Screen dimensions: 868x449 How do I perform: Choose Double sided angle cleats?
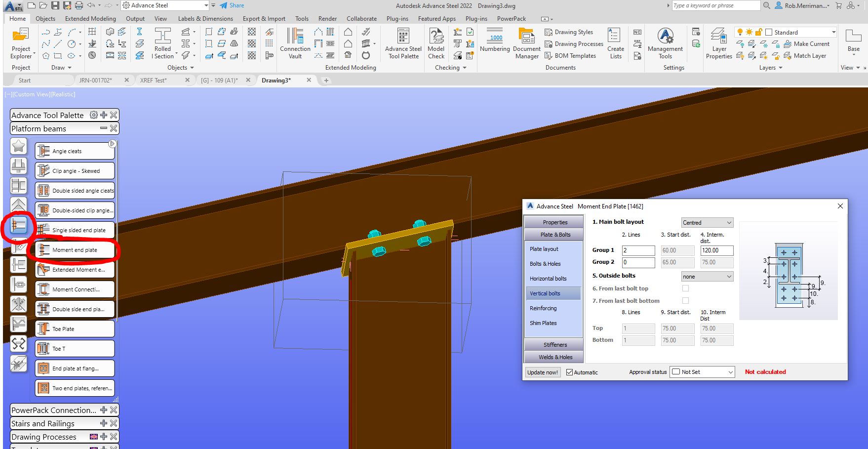tap(75, 191)
